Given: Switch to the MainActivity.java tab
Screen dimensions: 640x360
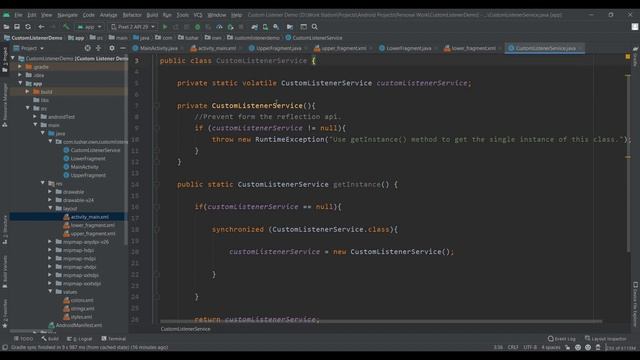Looking at the screenshot, I should click(158, 48).
